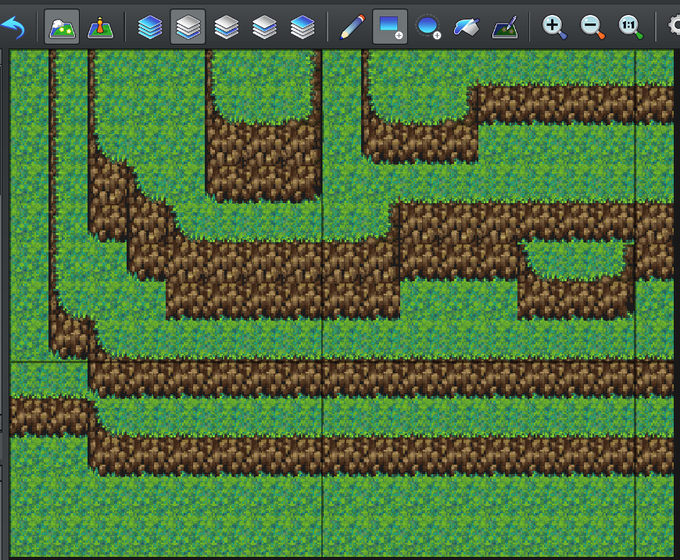The height and width of the screenshot is (560, 680).
Task: Select Layer 3 in the layer icons
Action: click(264, 27)
